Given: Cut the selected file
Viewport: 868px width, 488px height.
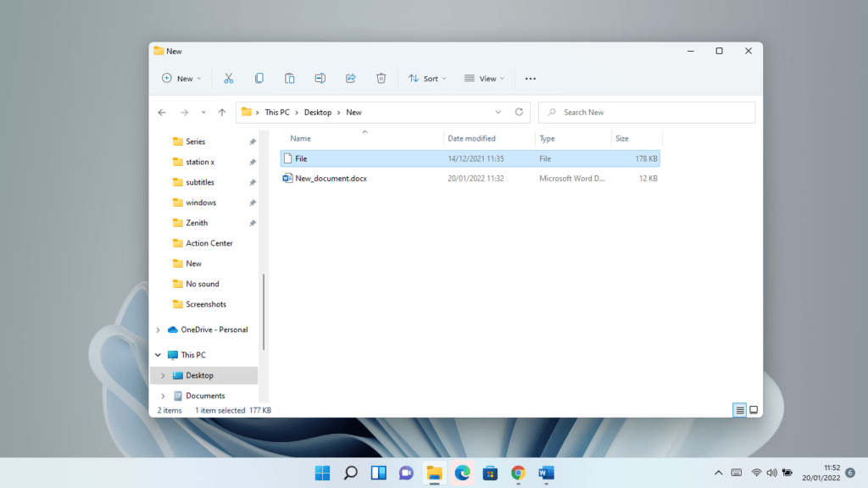Looking at the screenshot, I should pos(229,78).
